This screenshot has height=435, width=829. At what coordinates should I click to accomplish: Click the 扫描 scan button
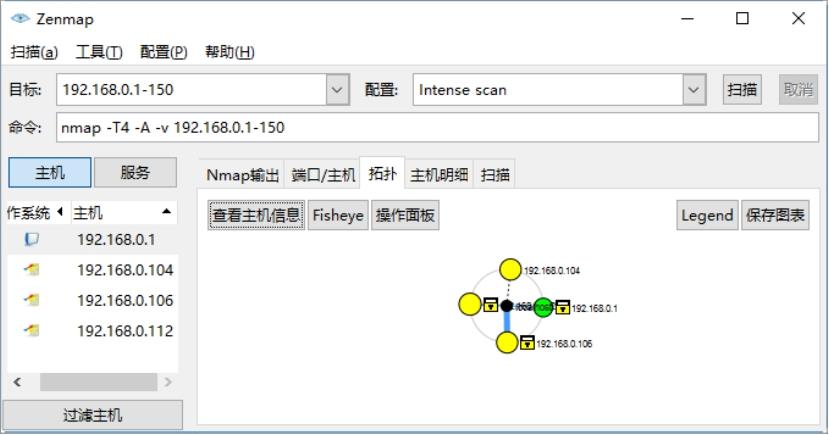[x=742, y=89]
